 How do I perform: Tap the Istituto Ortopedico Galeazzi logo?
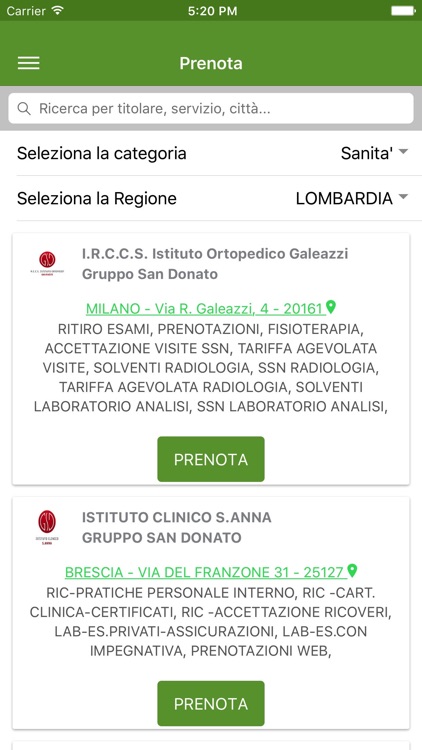click(x=47, y=264)
